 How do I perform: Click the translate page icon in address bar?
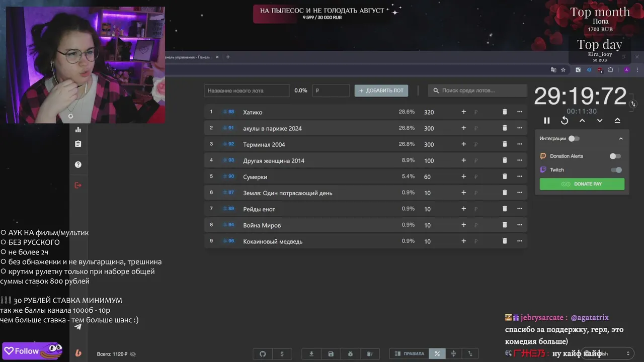553,70
